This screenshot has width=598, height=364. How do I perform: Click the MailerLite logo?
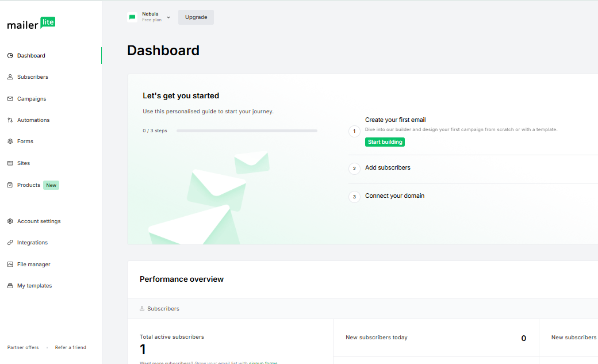(x=31, y=23)
